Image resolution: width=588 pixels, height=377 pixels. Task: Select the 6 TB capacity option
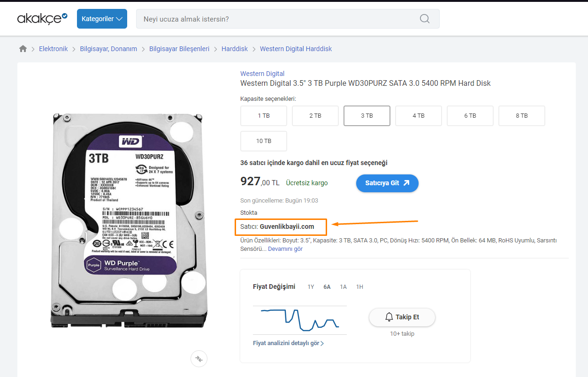pyautogui.click(x=470, y=116)
